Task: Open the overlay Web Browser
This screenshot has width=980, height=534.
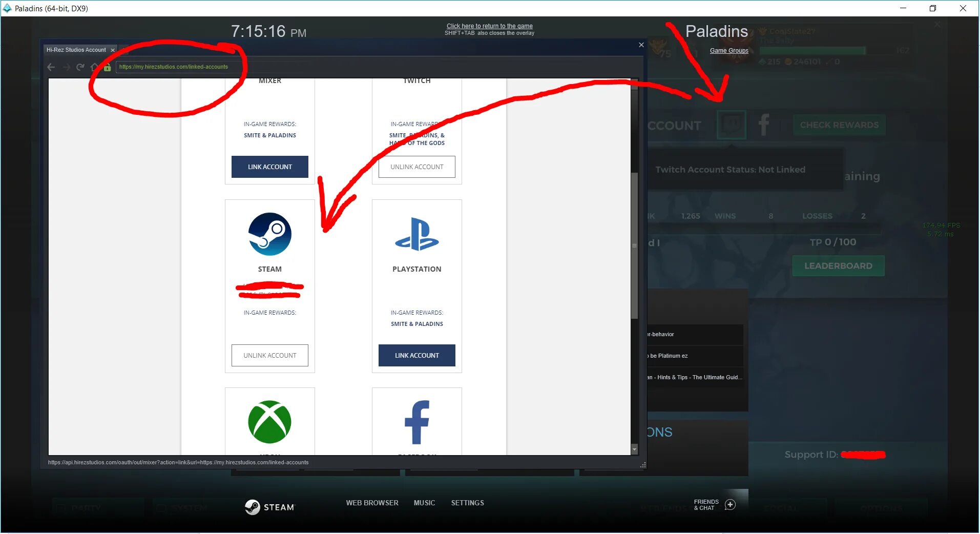Action: (x=372, y=503)
